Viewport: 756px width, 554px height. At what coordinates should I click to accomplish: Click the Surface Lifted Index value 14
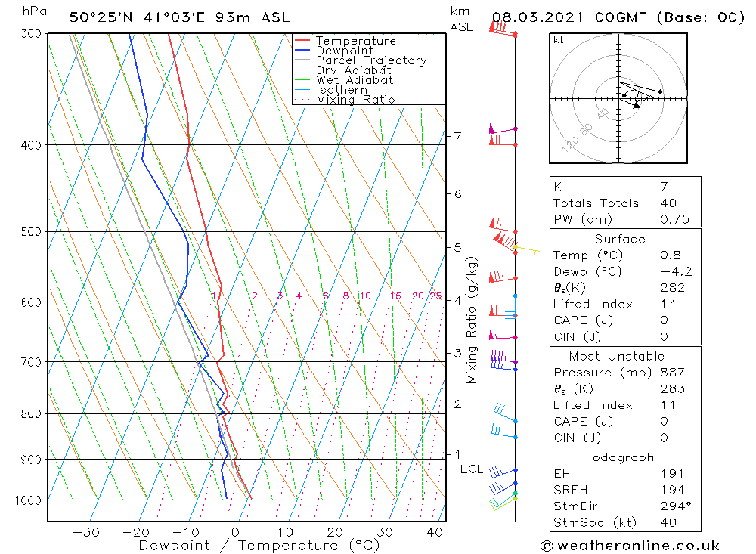pos(669,305)
